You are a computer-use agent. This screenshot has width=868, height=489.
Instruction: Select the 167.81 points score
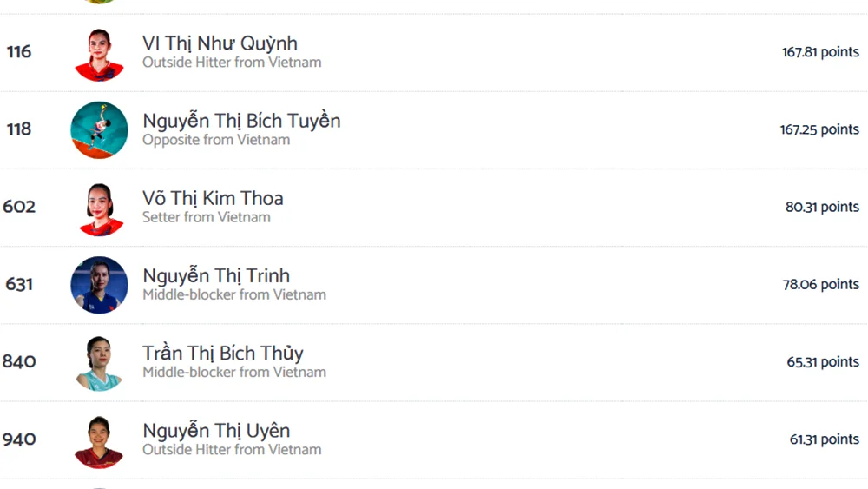820,52
